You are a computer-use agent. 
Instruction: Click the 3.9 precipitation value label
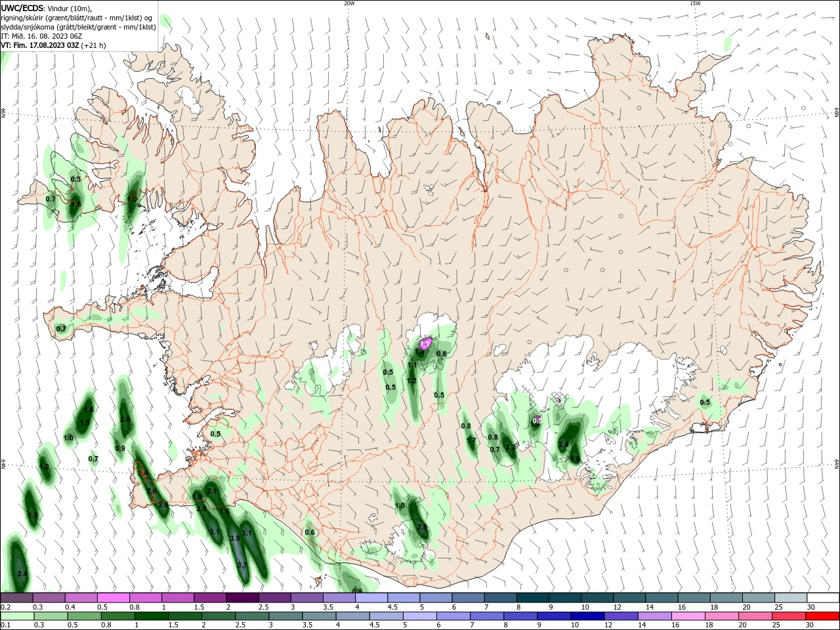click(x=235, y=538)
